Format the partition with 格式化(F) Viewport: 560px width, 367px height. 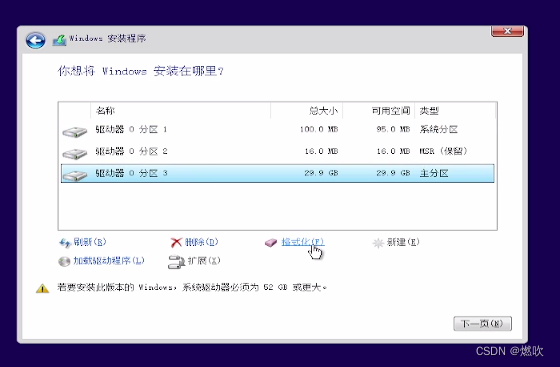(x=303, y=242)
